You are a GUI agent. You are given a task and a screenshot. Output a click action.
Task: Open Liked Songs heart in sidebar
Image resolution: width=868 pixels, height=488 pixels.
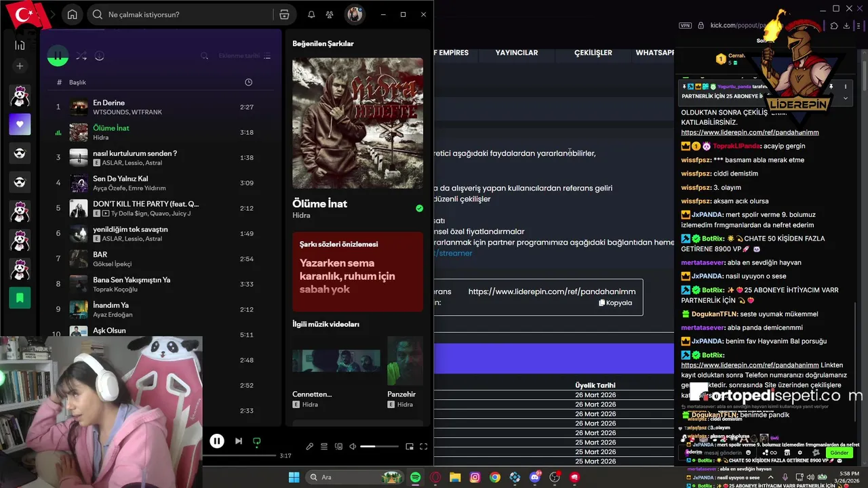pos(20,124)
